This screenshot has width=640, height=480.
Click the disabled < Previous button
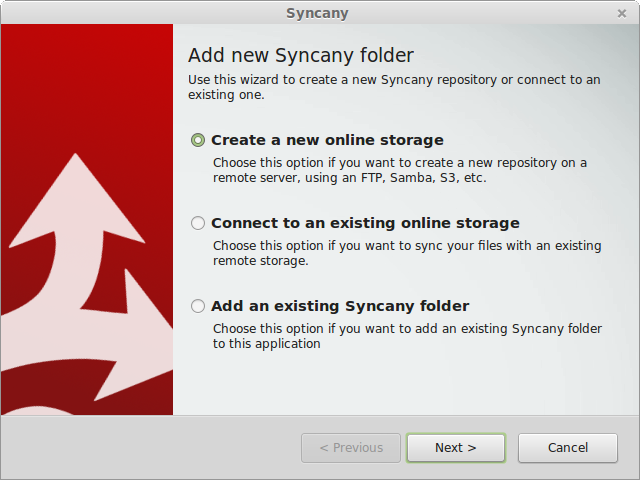point(351,448)
